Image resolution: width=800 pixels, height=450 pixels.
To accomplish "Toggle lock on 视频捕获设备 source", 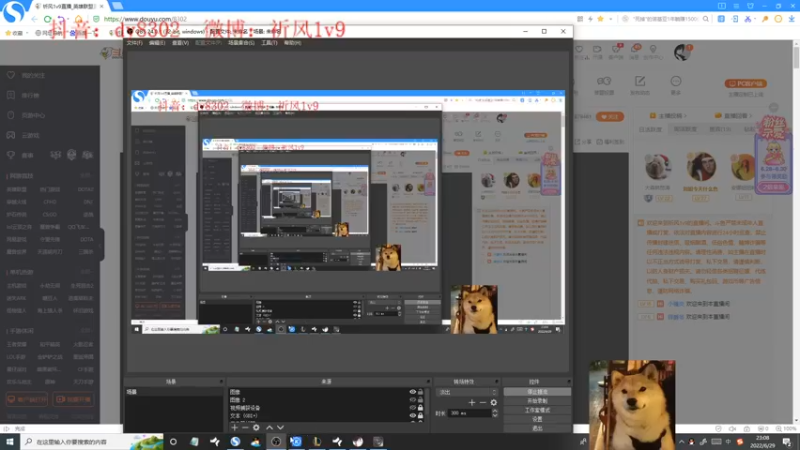I will [x=420, y=408].
